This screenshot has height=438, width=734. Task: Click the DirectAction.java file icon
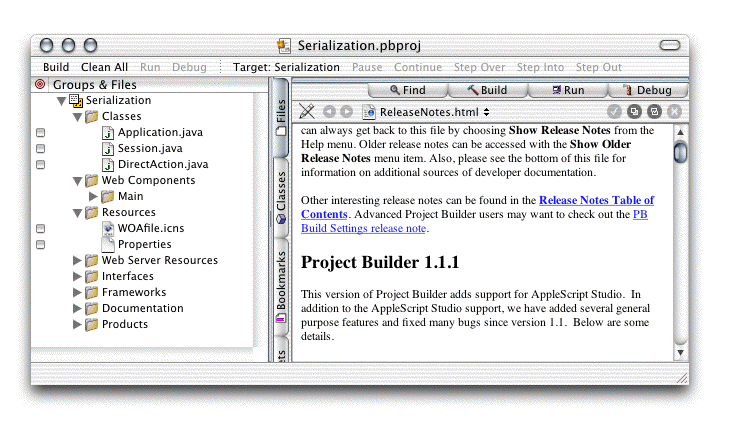tap(108, 165)
